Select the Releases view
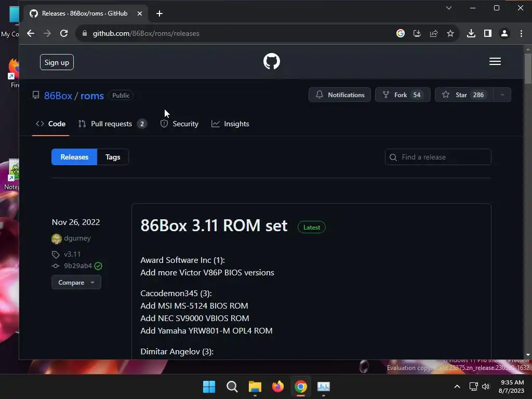Viewport: 532px width, 399px height. click(x=74, y=157)
